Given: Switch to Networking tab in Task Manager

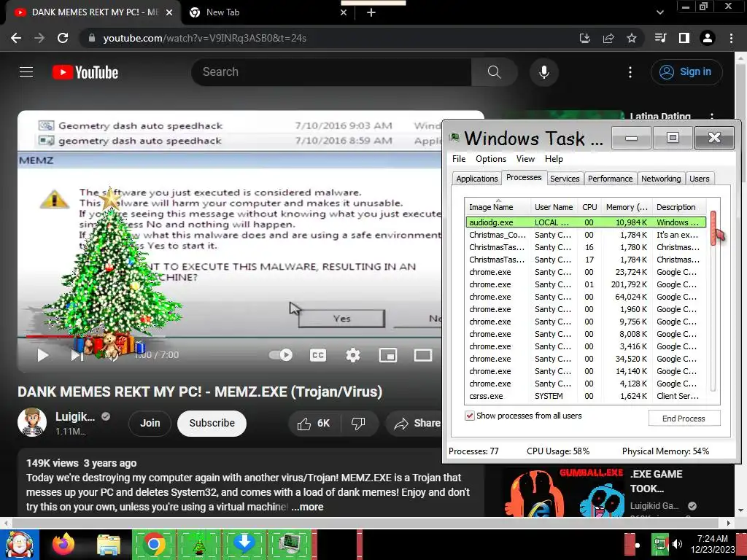Looking at the screenshot, I should (x=661, y=179).
